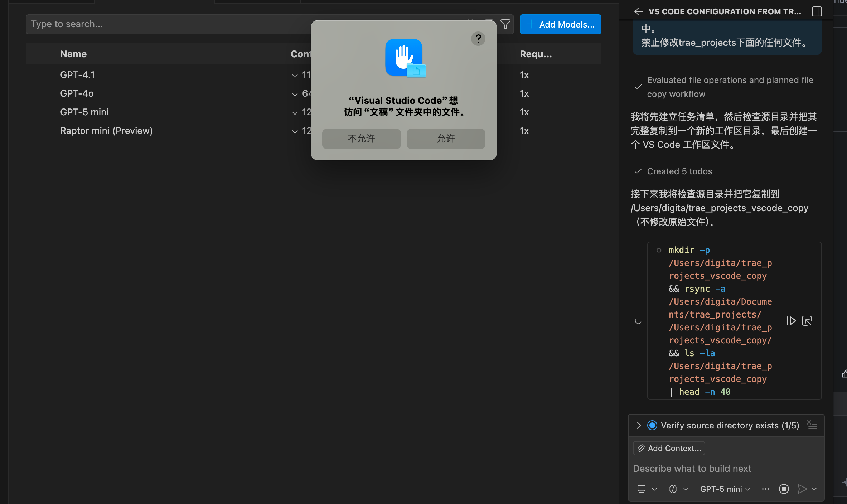Open the send options dropdown arrow
Viewport: 847px width, 504px height.
point(814,489)
